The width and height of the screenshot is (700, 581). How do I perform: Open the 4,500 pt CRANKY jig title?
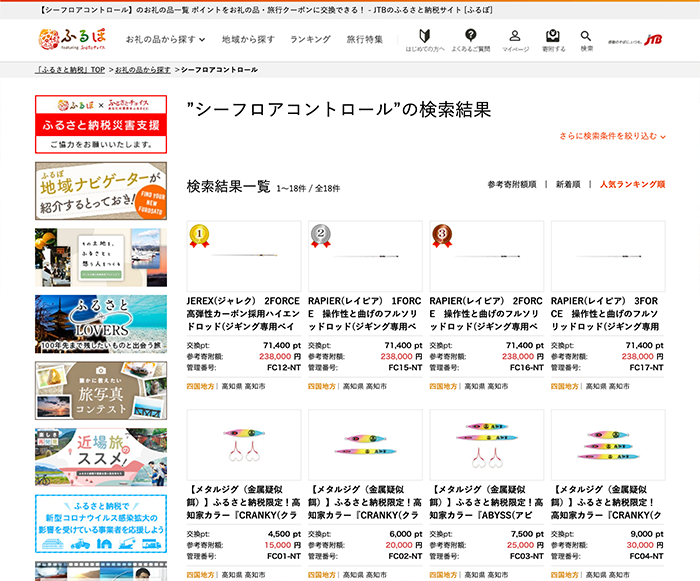point(244,502)
